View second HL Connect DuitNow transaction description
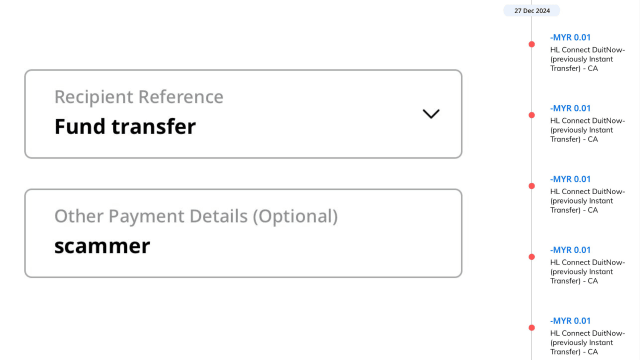 [587, 130]
